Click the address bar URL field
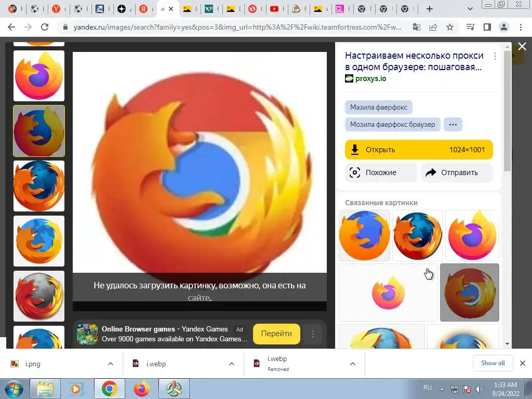 (237, 27)
